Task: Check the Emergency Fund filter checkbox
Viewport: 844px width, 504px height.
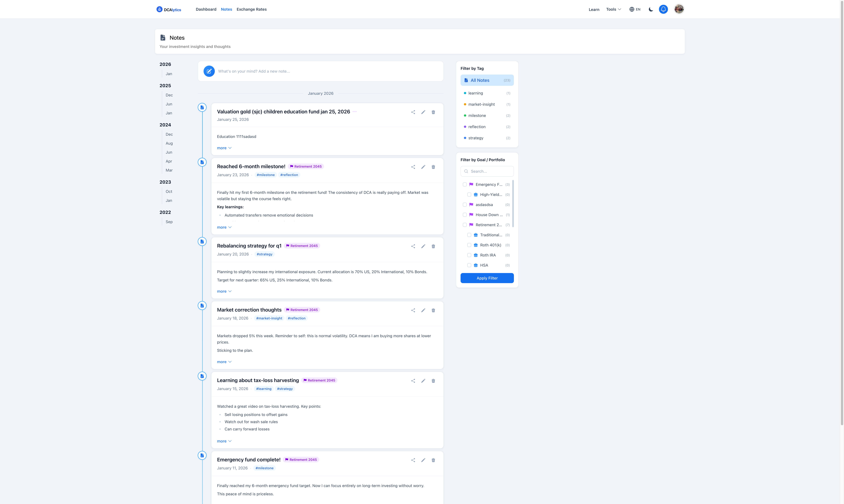Action: tap(465, 184)
